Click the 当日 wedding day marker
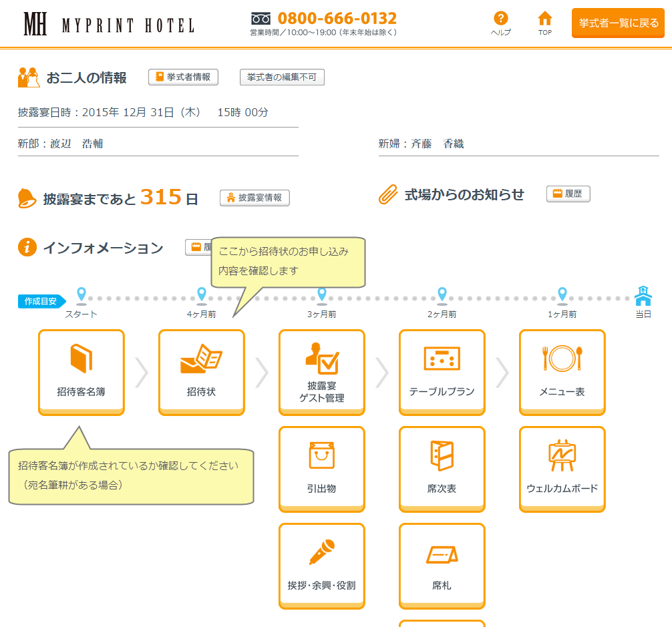 pos(643,294)
